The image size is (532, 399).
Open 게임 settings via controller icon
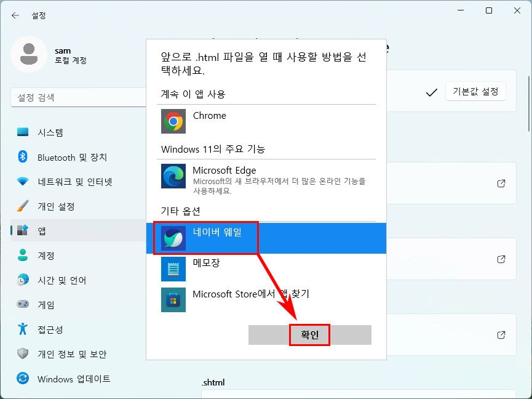click(22, 304)
